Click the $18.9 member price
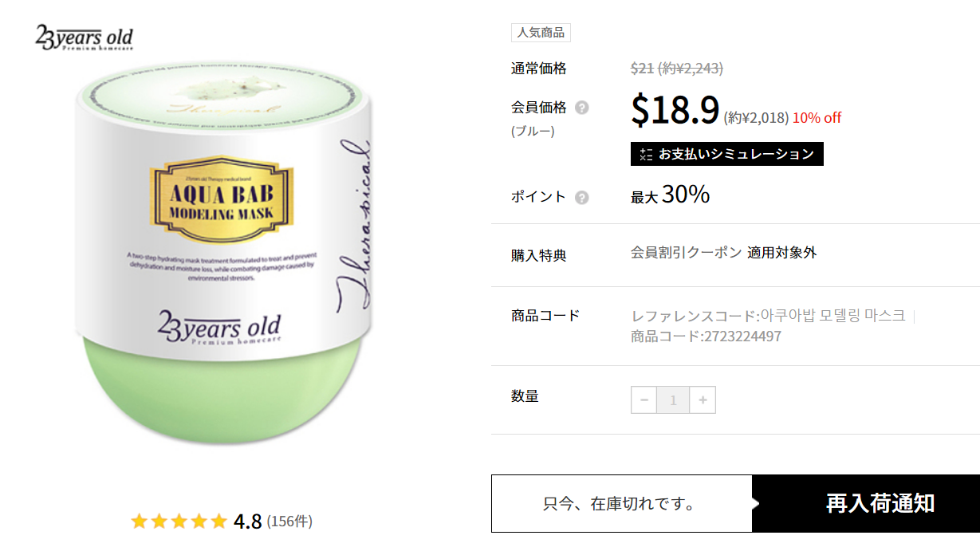The image size is (980, 551). coord(675,110)
